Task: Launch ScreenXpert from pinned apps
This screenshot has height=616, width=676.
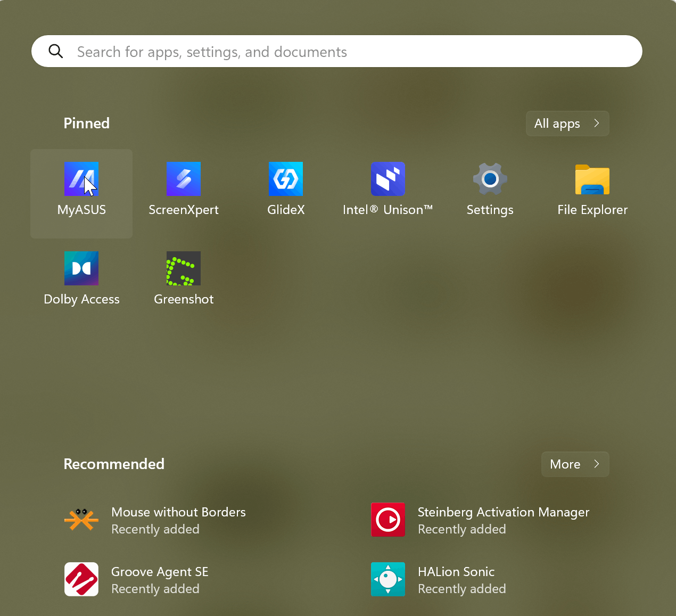Action: pyautogui.click(x=184, y=194)
